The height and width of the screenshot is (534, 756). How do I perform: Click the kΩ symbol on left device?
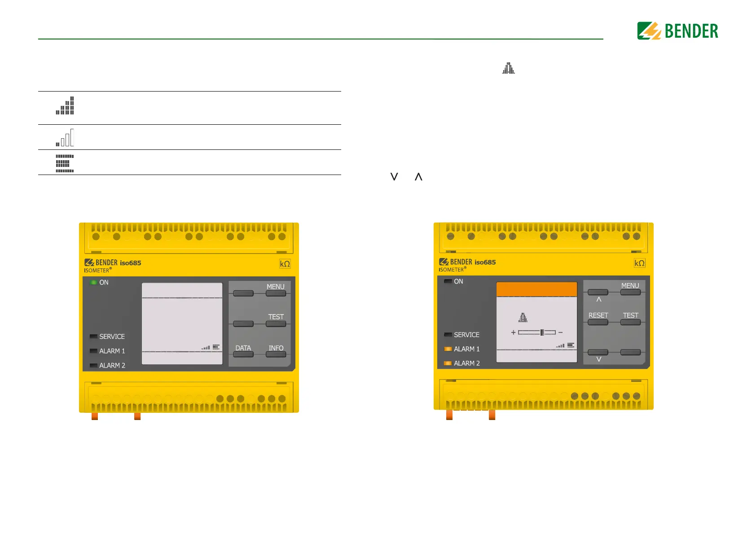[285, 264]
